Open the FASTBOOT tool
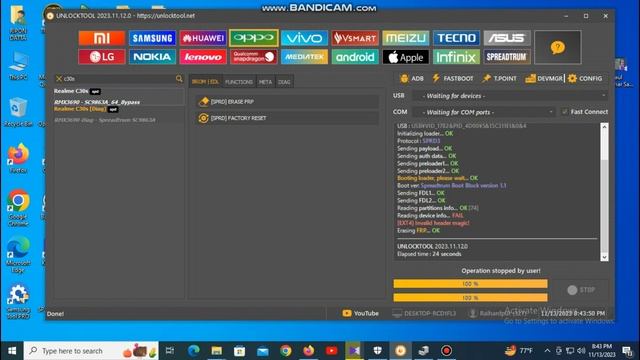 pos(453,78)
